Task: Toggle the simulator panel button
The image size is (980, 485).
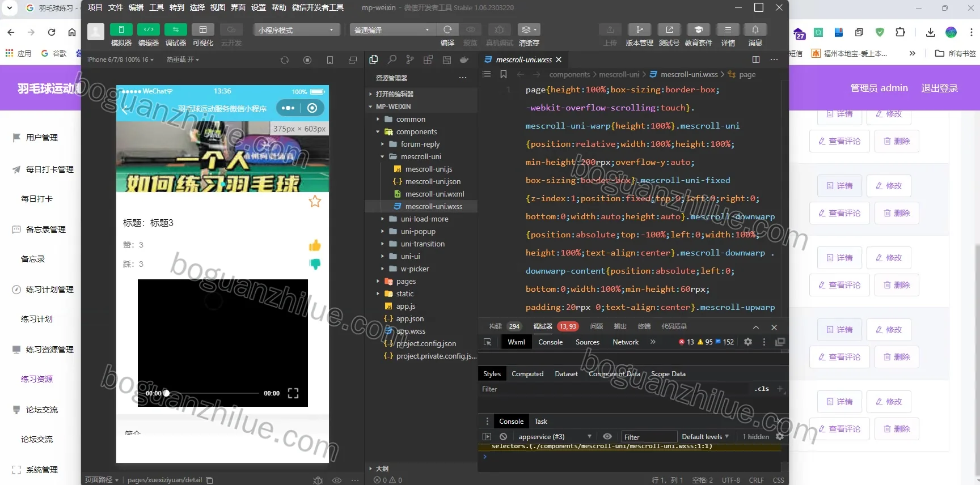Action: [121, 29]
